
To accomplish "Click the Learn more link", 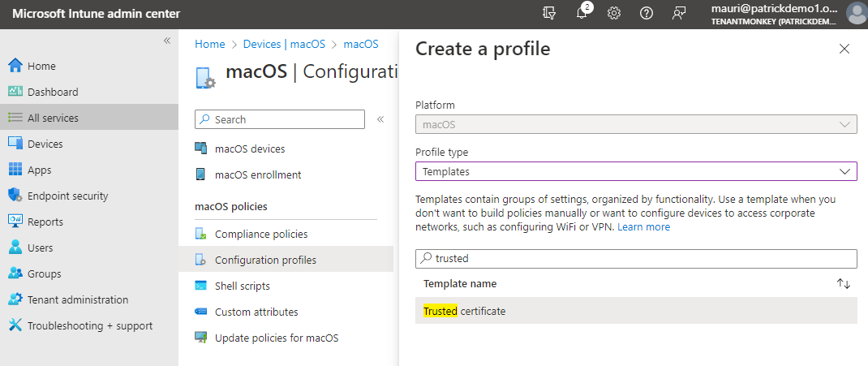I will 643,227.
